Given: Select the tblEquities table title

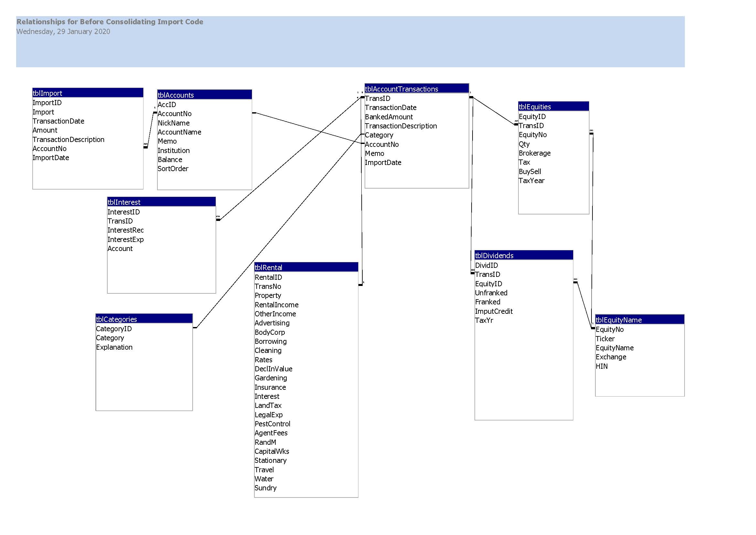Looking at the screenshot, I should pyautogui.click(x=553, y=107).
